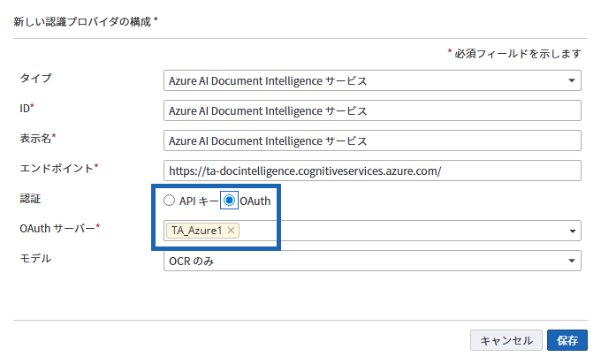Focus the ID text input field
The height and width of the screenshot is (364, 601).
click(x=371, y=111)
